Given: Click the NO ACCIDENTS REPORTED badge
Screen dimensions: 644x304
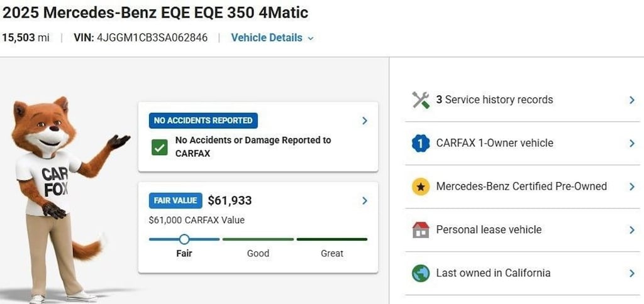Looking at the screenshot, I should [203, 121].
